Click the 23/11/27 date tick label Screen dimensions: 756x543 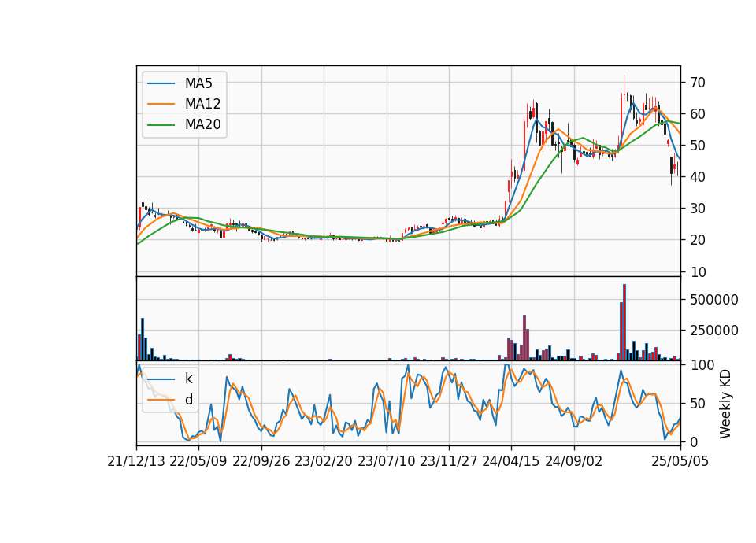[448, 461]
